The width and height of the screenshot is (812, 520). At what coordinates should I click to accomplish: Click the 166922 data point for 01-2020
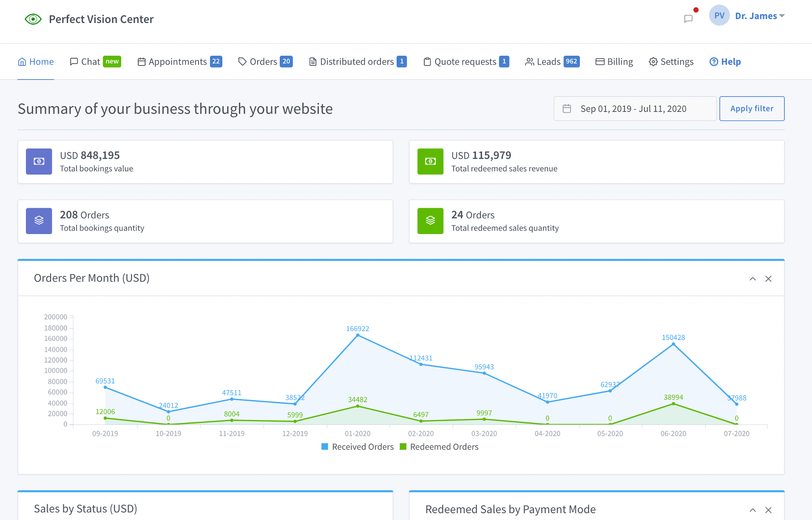358,335
